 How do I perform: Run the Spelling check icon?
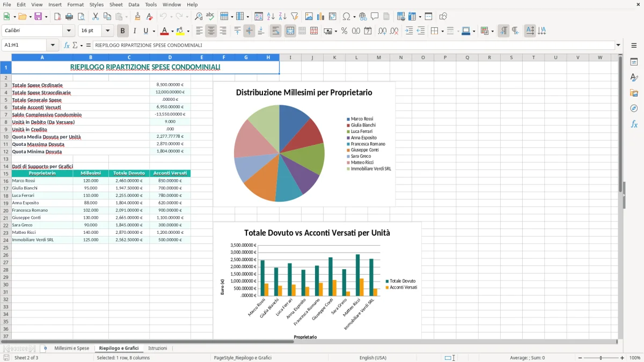[x=210, y=17]
